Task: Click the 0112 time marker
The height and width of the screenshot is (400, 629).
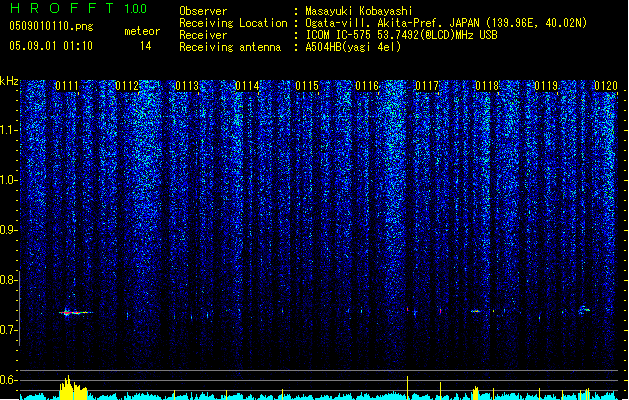Action: pyautogui.click(x=127, y=86)
